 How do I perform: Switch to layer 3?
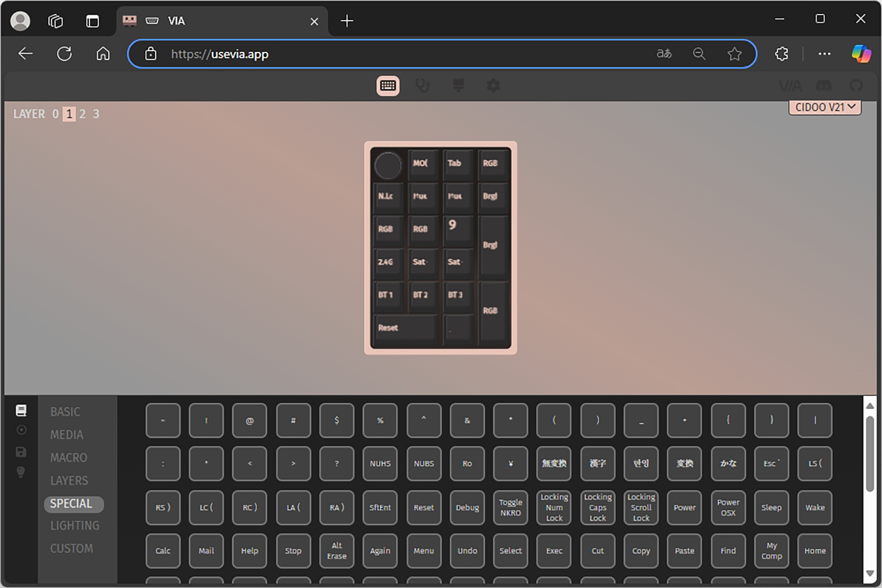click(96, 114)
